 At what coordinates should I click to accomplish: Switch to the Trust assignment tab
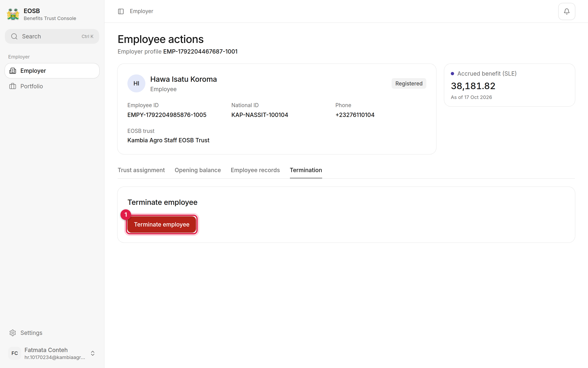pos(141,170)
